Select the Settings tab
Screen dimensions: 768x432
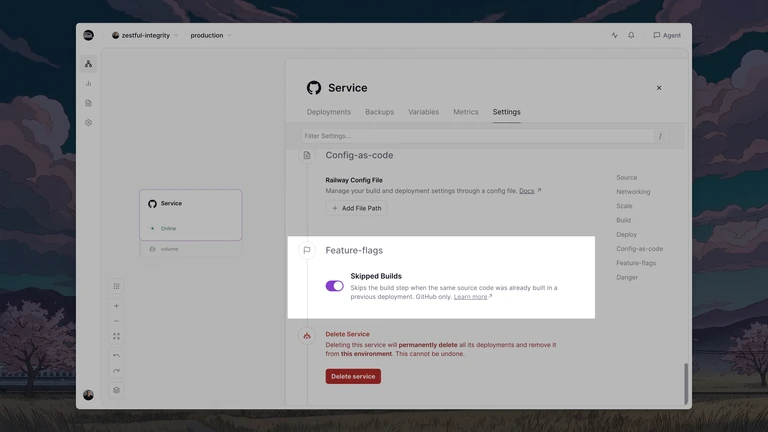click(x=506, y=112)
